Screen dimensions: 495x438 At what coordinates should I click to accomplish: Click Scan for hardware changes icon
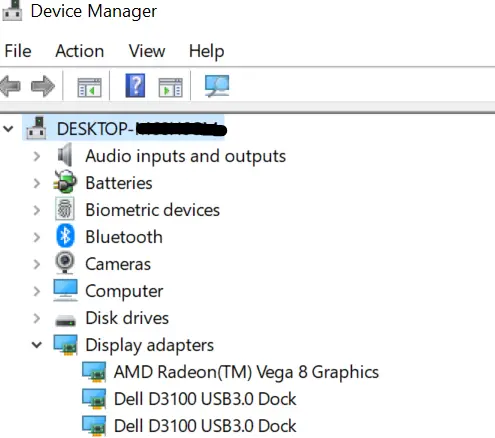click(217, 86)
